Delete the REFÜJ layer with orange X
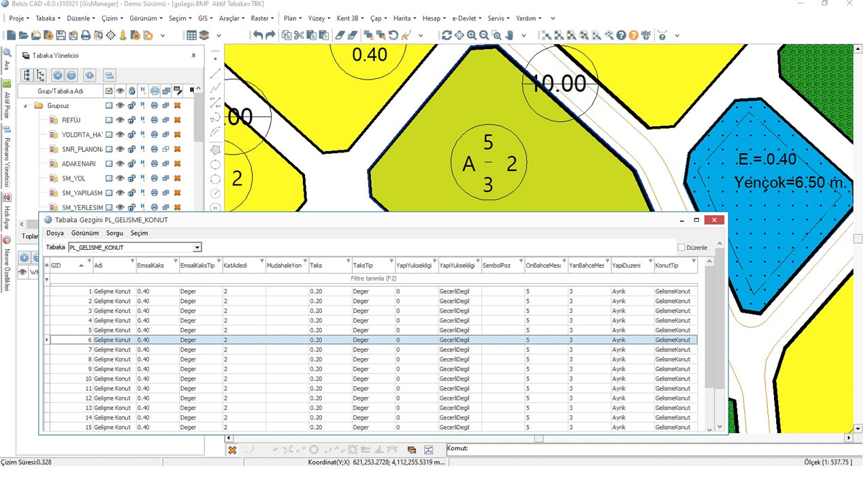The width and height of the screenshot is (868, 478). click(177, 120)
